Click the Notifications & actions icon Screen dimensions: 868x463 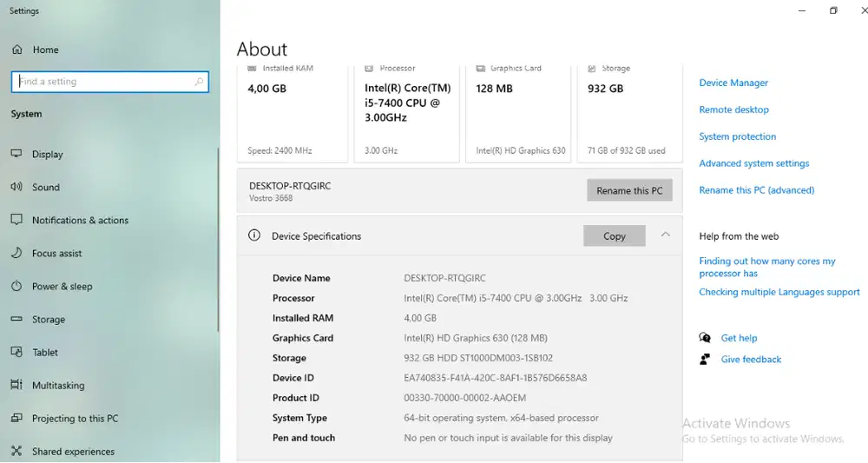pyautogui.click(x=16, y=220)
